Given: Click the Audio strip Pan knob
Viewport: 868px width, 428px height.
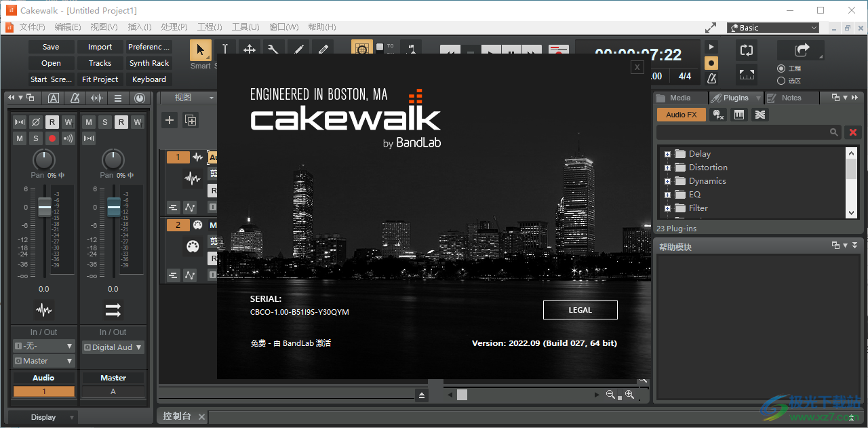Looking at the screenshot, I should point(44,160).
